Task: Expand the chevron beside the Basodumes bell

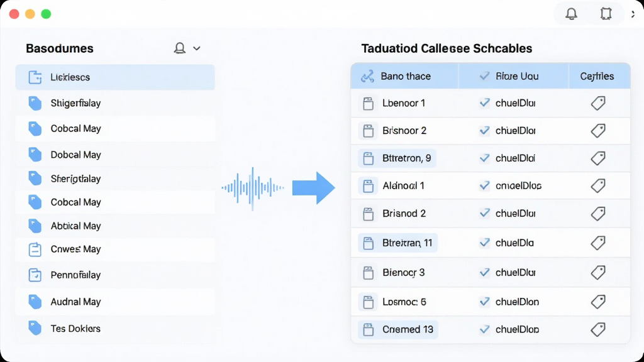Action: [x=197, y=48]
